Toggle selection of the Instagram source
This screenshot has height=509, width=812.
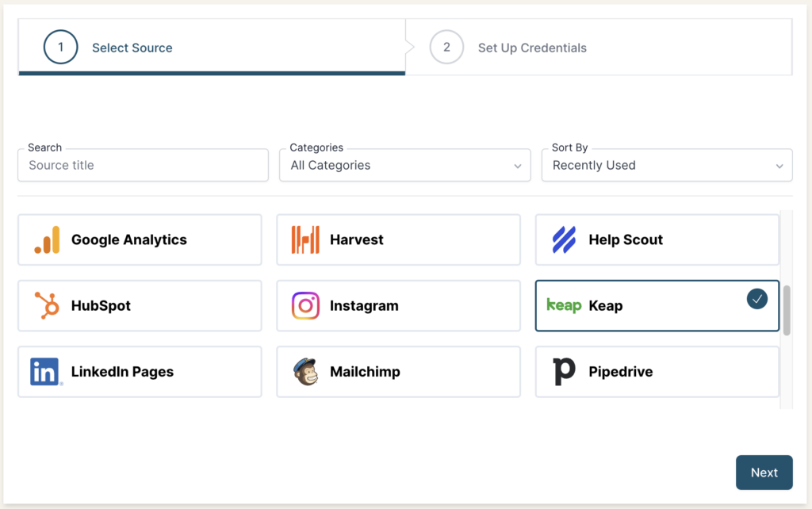(399, 305)
